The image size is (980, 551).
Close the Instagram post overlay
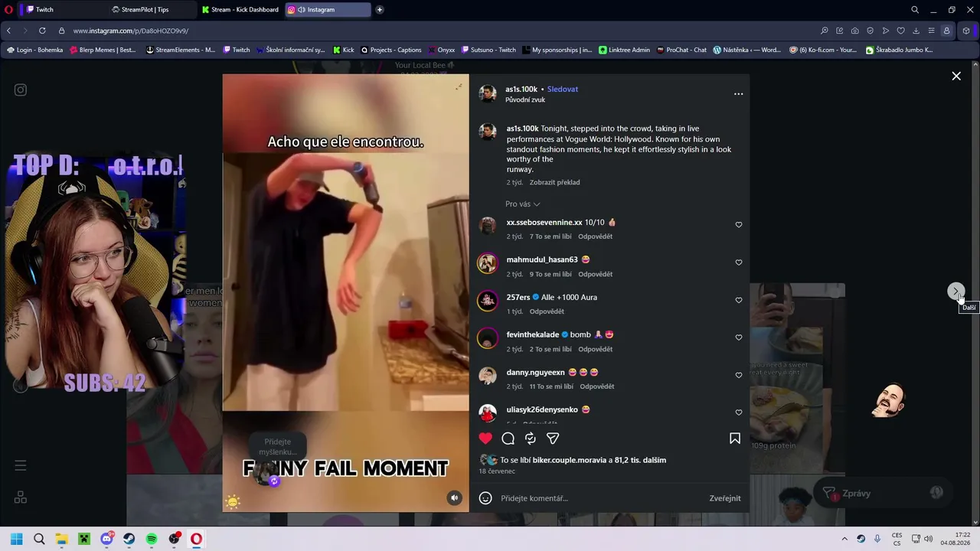click(956, 76)
